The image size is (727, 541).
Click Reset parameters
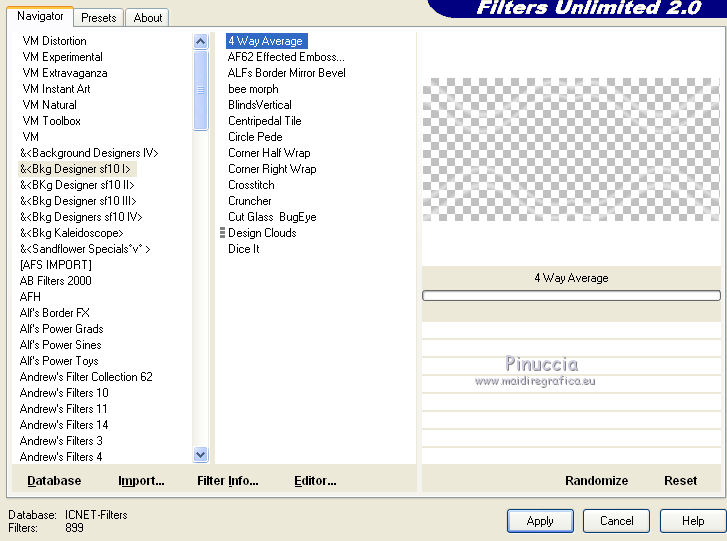click(x=680, y=481)
